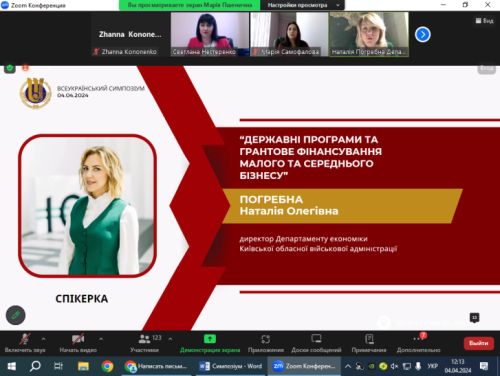Click Демонстрация экрана share screen icon

click(210, 339)
